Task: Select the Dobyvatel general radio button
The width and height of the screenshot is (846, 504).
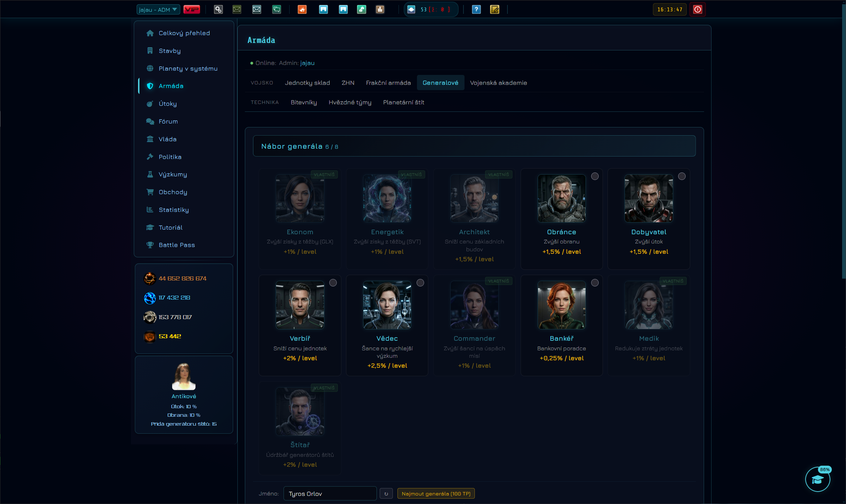Action: [x=682, y=176]
